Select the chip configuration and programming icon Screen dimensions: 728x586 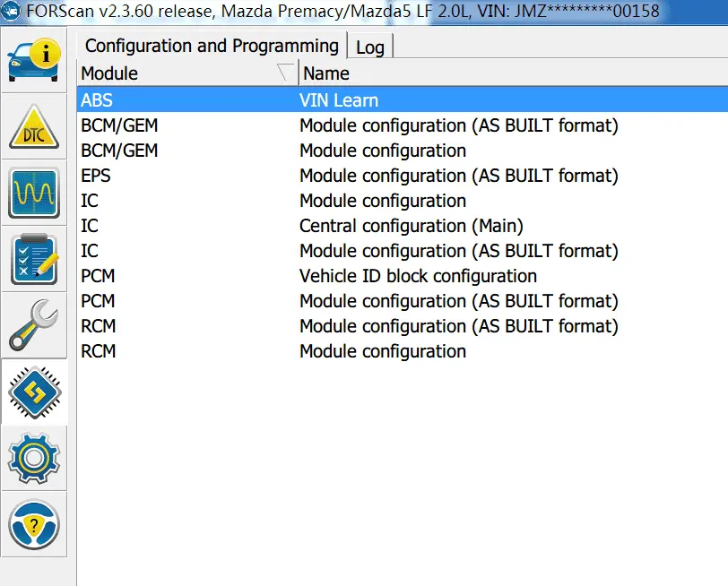tap(34, 392)
